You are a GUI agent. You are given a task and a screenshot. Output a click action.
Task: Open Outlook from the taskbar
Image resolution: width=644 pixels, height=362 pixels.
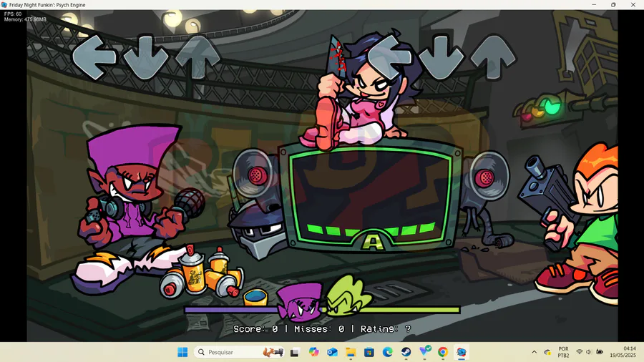[332, 352]
